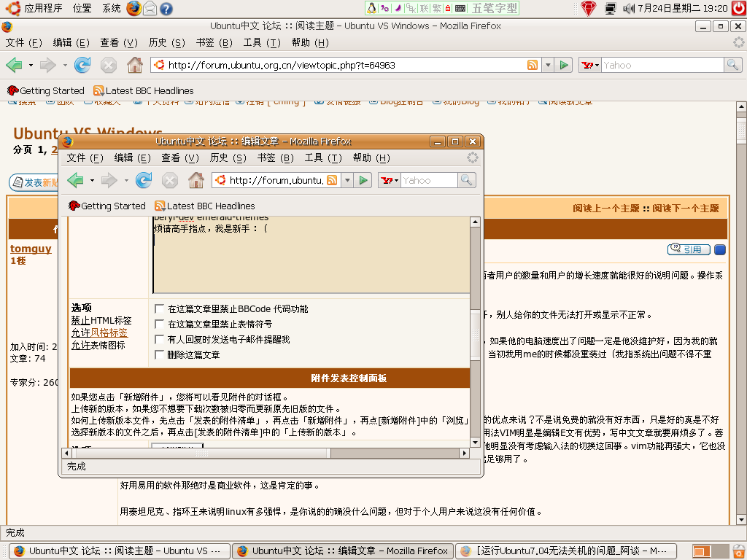The height and width of the screenshot is (560, 747).
Task: Switch to 运行Ubuntu7.04无法关机 taskbar window
Action: (x=566, y=551)
